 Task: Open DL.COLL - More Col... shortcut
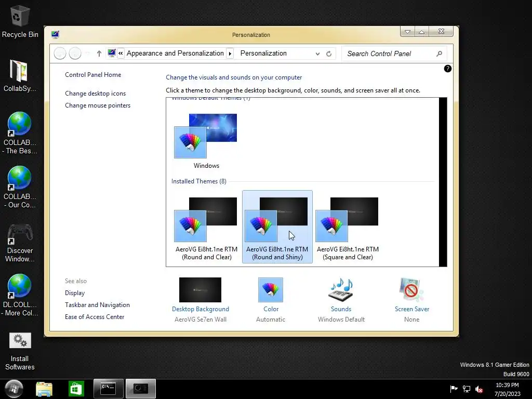tap(19, 295)
